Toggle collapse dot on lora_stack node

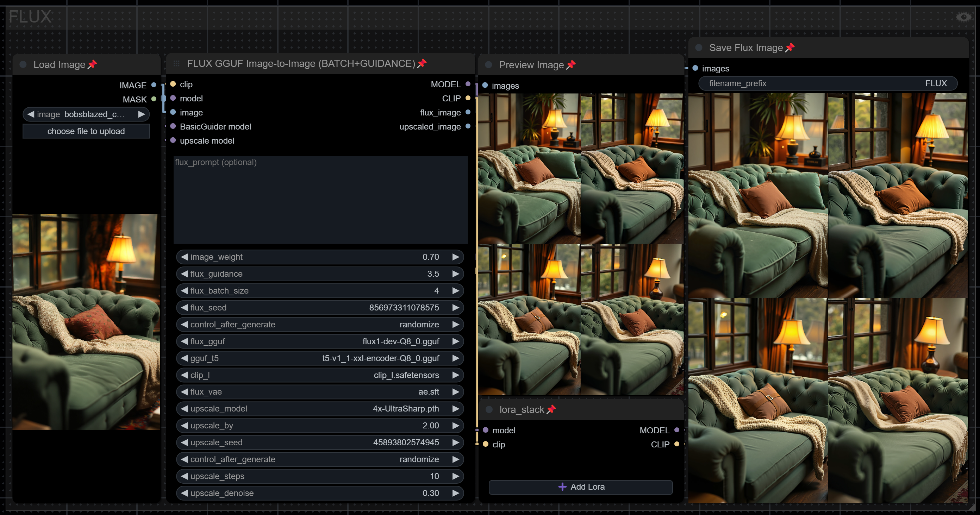click(489, 410)
